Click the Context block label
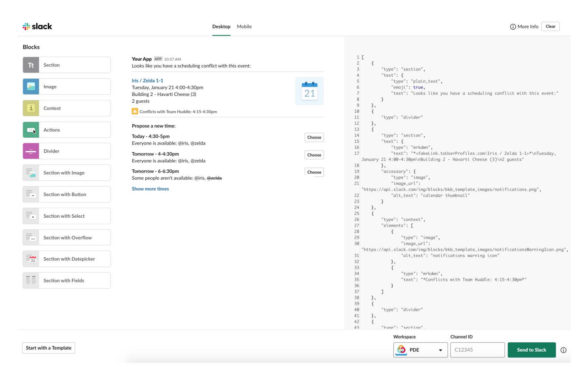The image size is (588, 380). pyautogui.click(x=52, y=108)
